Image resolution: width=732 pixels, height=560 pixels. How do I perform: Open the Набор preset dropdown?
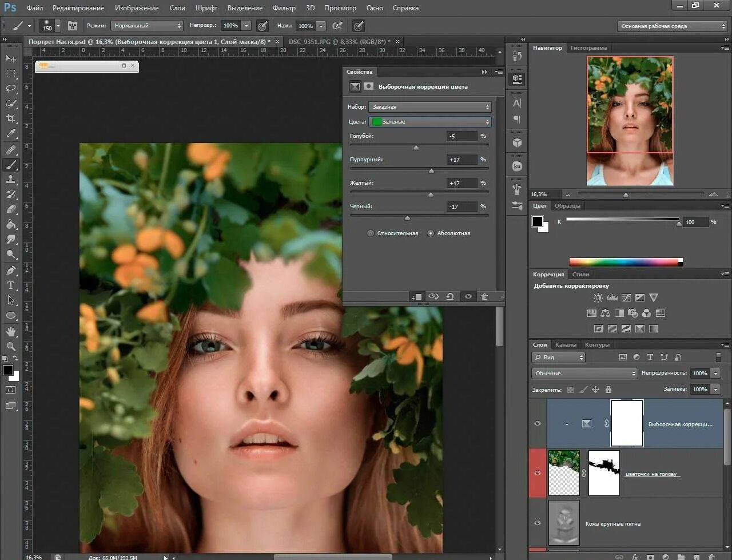coord(430,107)
